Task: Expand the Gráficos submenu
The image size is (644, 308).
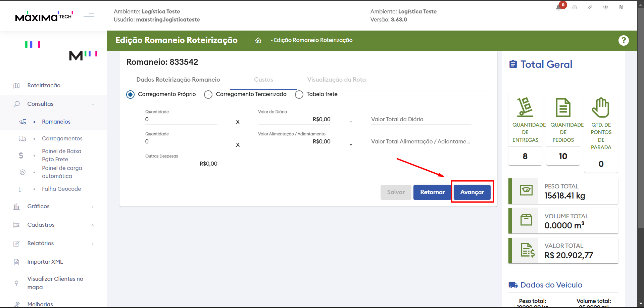Action: 93,207
